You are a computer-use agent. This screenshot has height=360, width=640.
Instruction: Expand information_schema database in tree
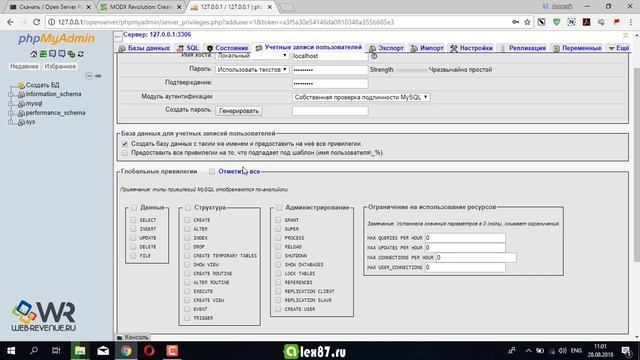pyautogui.click(x=11, y=94)
